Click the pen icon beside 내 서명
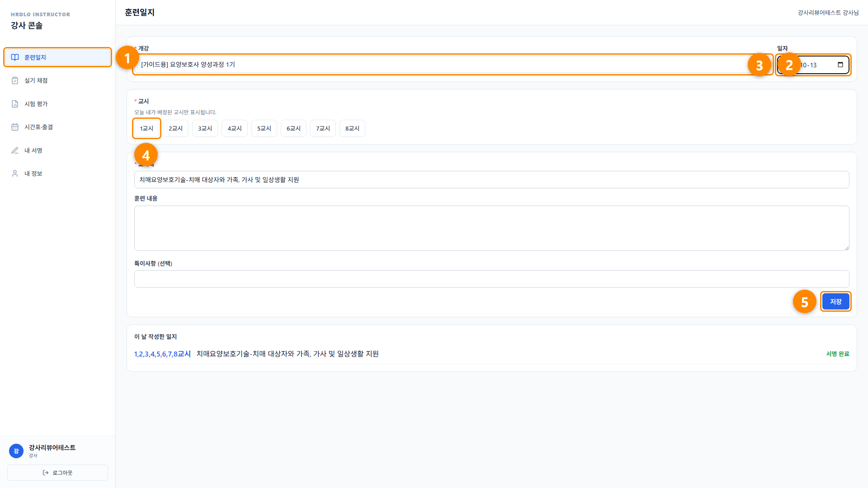 (15, 150)
